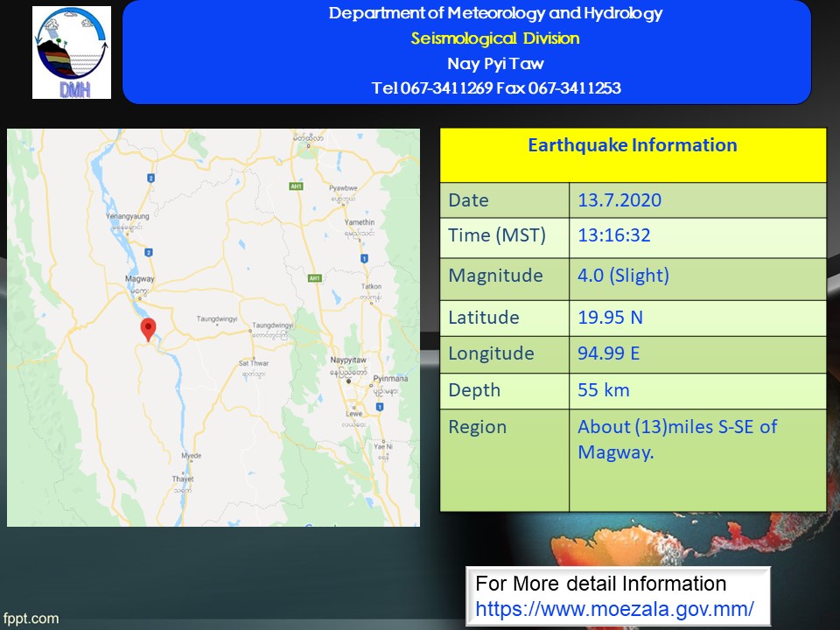Viewport: 840px width, 630px height.
Task: Click Tatkon label on the map
Action: tap(371, 287)
